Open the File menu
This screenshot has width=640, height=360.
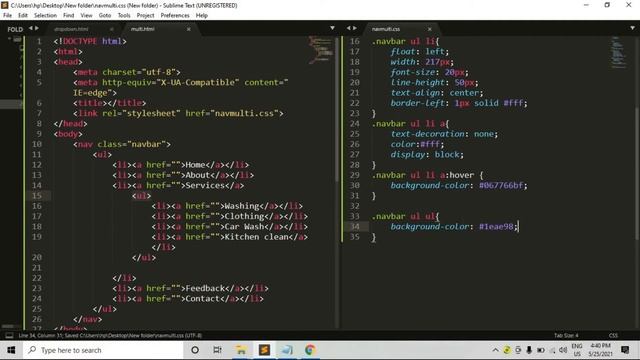[x=7, y=16]
